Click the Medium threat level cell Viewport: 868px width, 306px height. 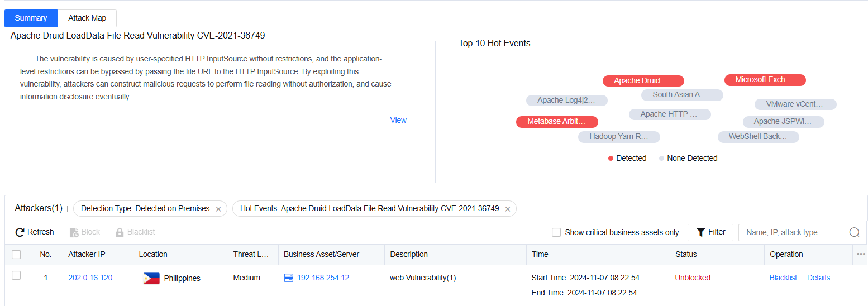tap(246, 278)
